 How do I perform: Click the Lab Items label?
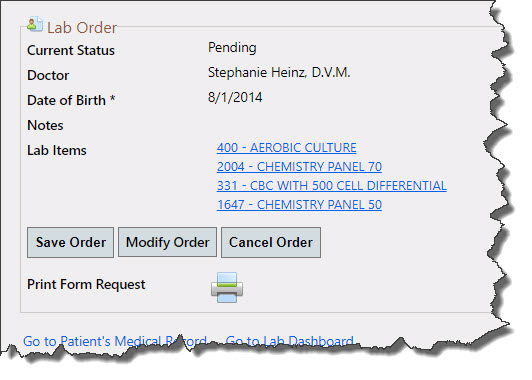57,150
